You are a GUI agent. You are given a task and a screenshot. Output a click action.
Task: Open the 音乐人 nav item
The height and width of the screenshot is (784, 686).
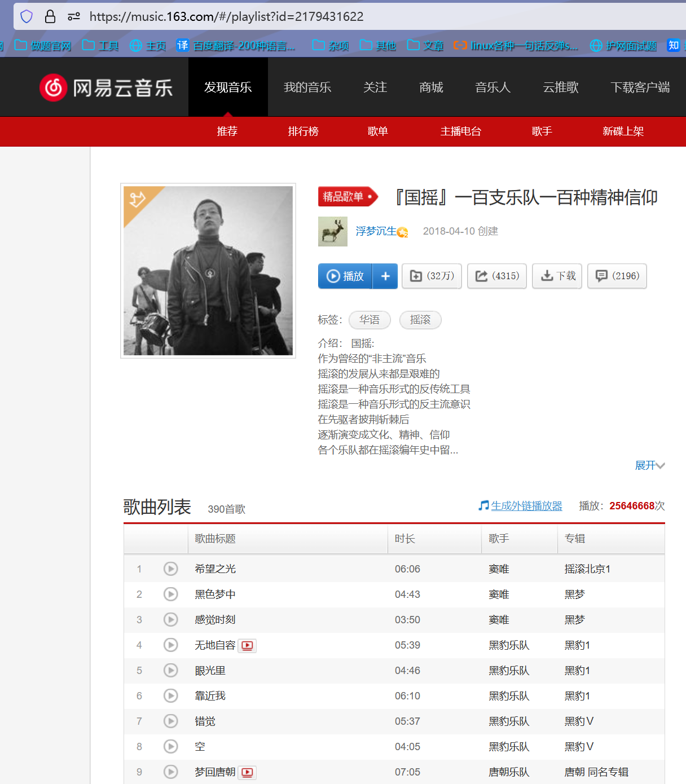pos(492,87)
